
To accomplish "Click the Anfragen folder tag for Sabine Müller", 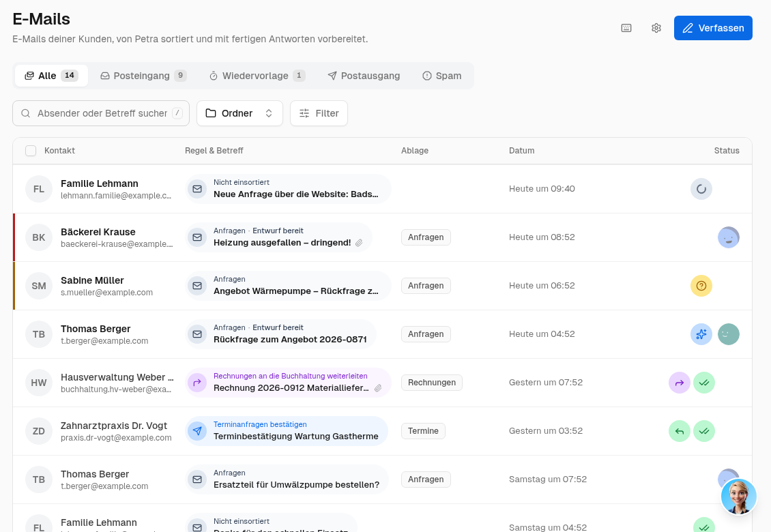I will point(426,286).
